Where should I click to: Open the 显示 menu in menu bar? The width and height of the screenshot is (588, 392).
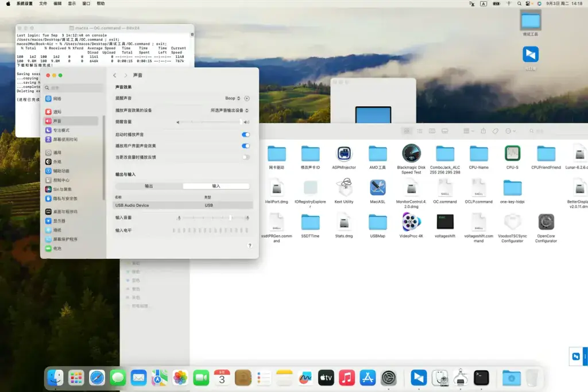point(72,3)
